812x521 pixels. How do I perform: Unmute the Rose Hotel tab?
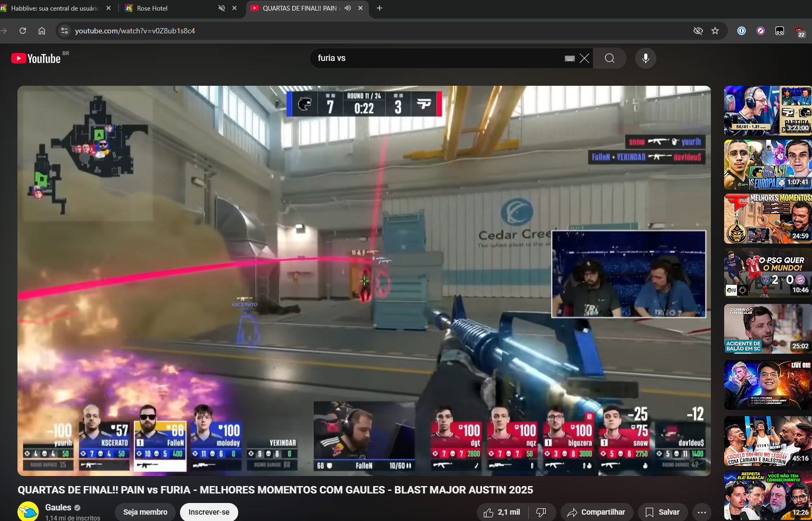pyautogui.click(x=222, y=8)
